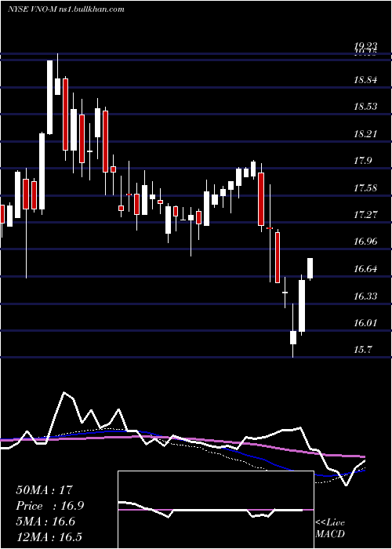Screen dimensions: 392x549
Task: Select the last white candlestick near 16.7
Action: [x=310, y=268]
